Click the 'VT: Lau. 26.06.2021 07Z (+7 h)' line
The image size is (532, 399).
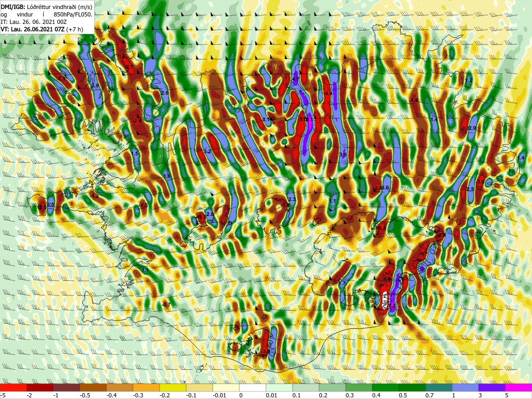click(x=41, y=29)
